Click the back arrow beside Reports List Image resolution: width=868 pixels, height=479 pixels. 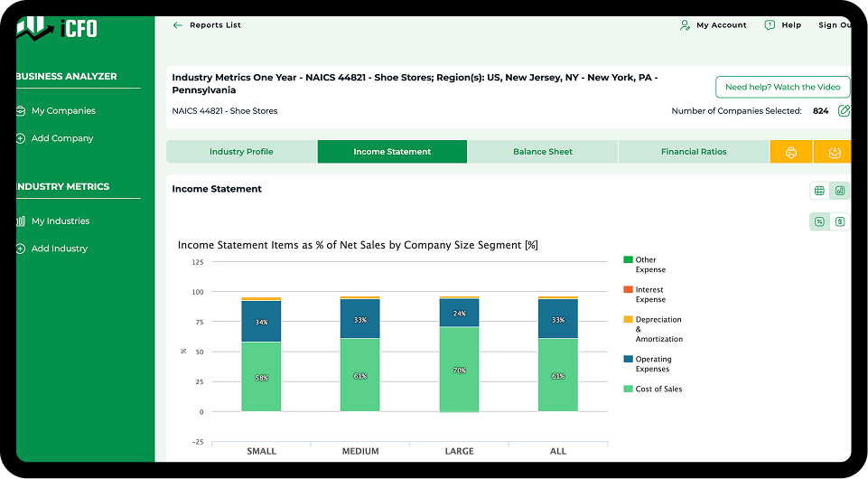pos(178,25)
